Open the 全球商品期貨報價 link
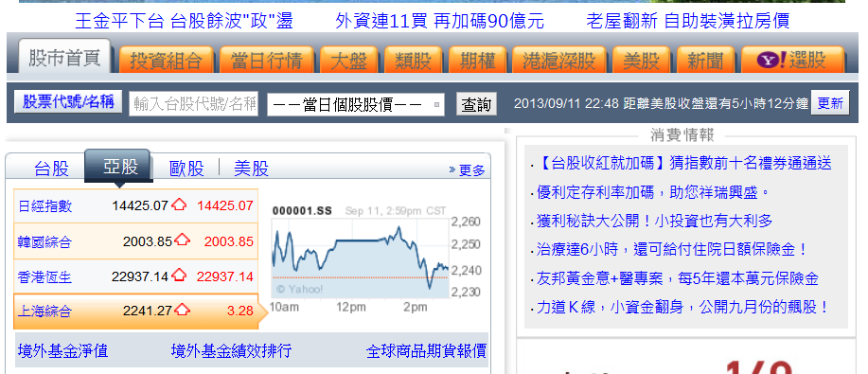Viewport: 868px width, 374px height. tap(426, 350)
